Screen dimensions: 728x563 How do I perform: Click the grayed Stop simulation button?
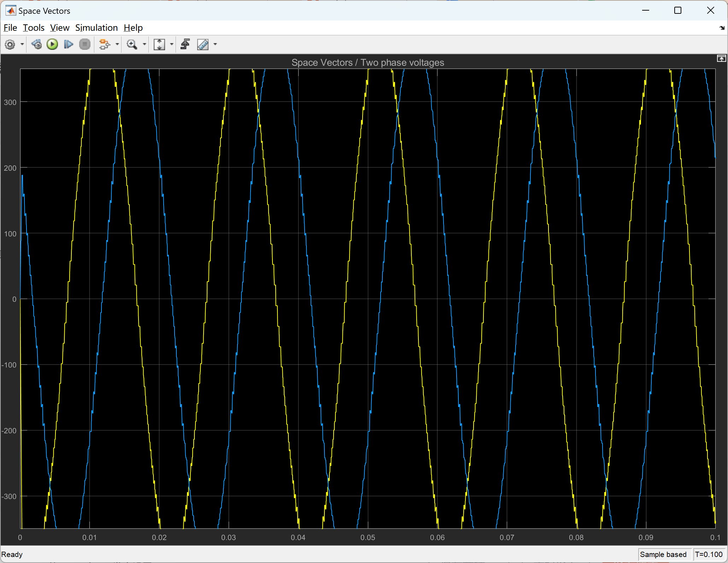[85, 45]
